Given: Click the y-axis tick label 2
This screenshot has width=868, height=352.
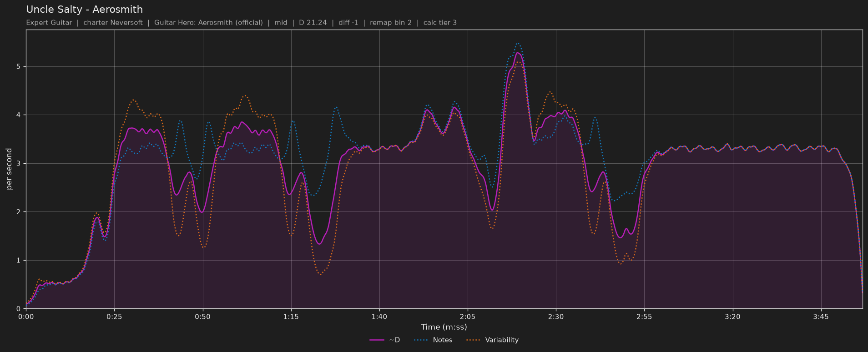Looking at the screenshot, I should point(19,212).
